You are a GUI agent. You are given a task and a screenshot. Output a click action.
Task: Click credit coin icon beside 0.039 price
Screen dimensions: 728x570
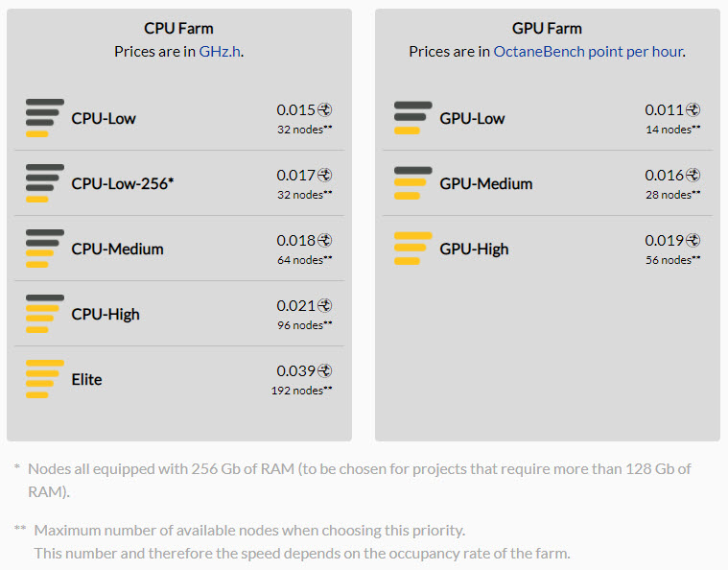click(x=324, y=370)
